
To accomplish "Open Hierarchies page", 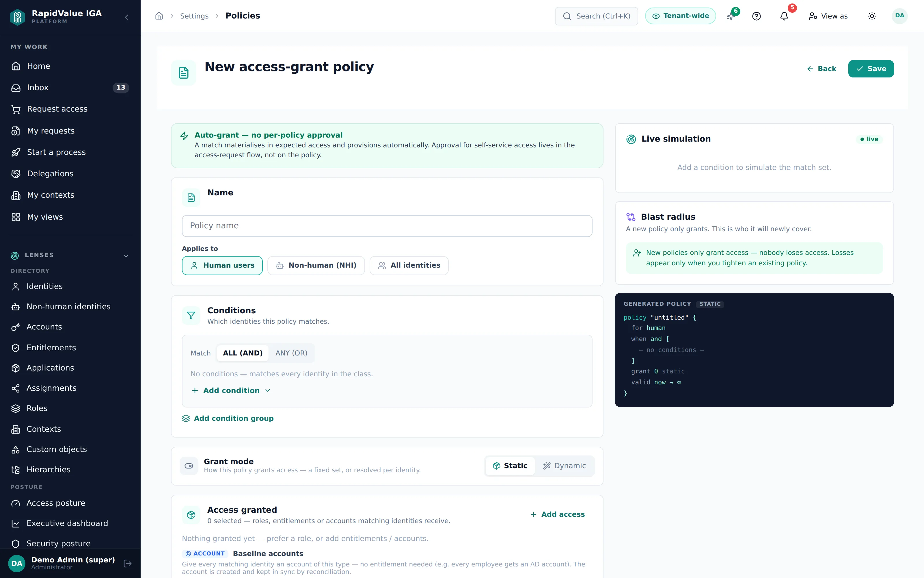I will tap(70, 469).
